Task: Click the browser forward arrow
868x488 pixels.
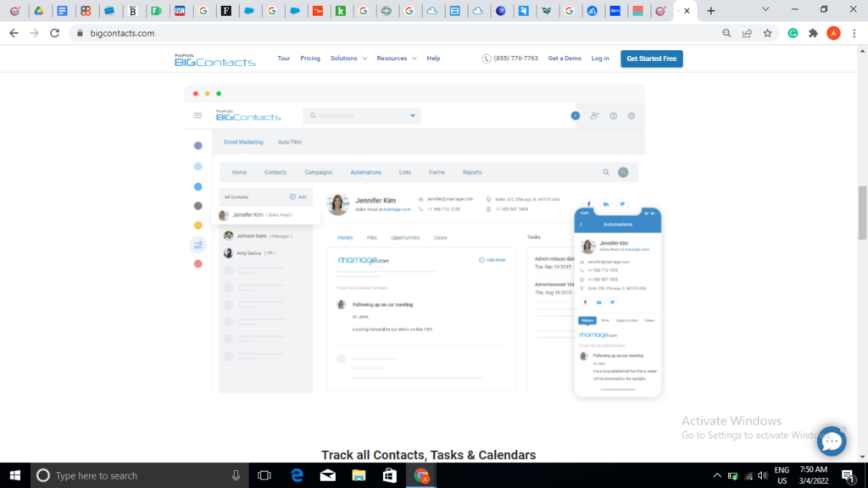Action: coord(34,33)
